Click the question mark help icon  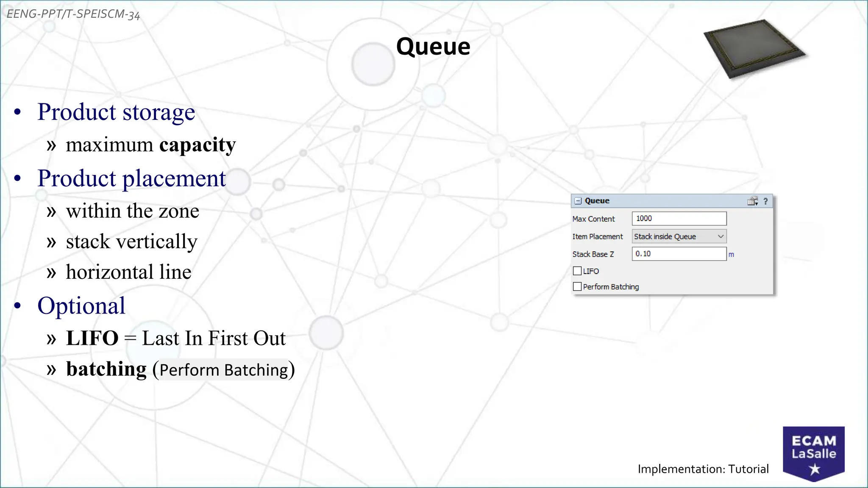click(x=765, y=201)
